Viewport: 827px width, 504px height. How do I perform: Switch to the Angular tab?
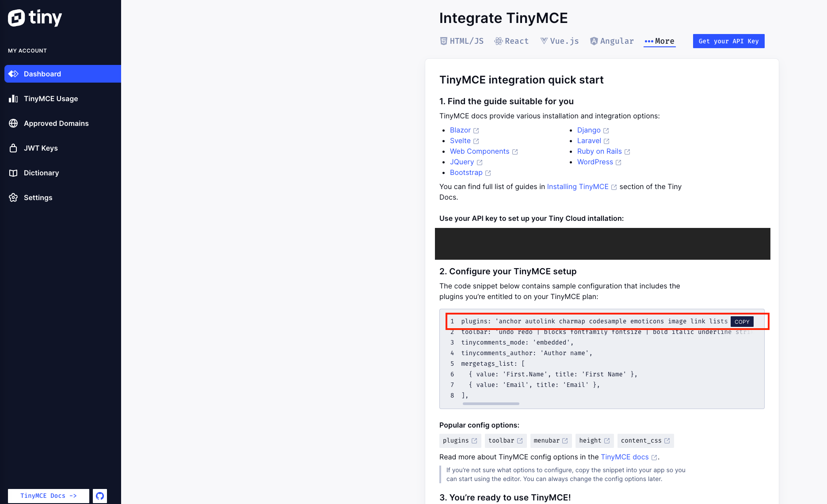(612, 41)
